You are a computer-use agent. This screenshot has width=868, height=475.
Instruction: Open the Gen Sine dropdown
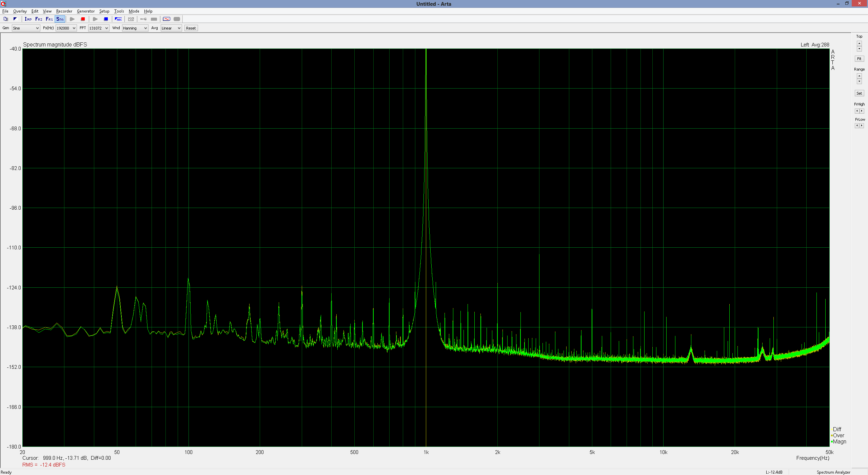tap(26, 28)
